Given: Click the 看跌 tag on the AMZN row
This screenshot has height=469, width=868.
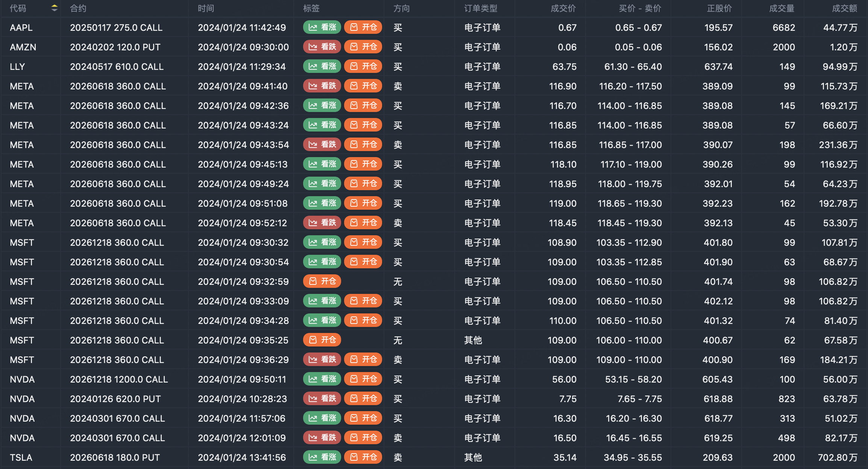Looking at the screenshot, I should pyautogui.click(x=322, y=47).
